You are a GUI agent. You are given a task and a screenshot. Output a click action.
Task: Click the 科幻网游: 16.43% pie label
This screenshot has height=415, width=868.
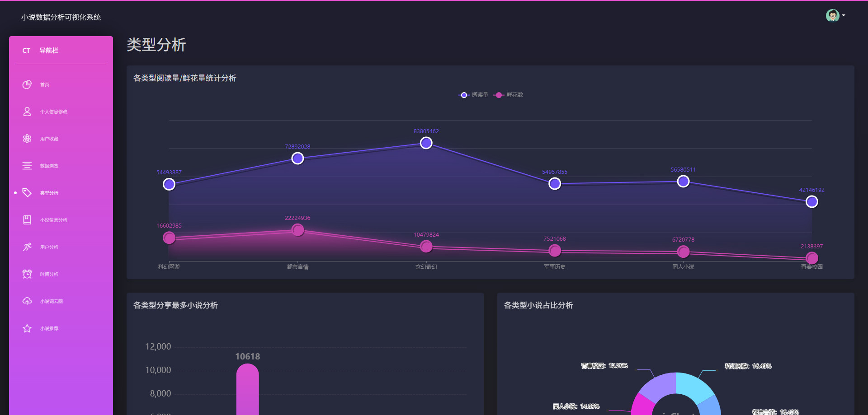pyautogui.click(x=748, y=366)
